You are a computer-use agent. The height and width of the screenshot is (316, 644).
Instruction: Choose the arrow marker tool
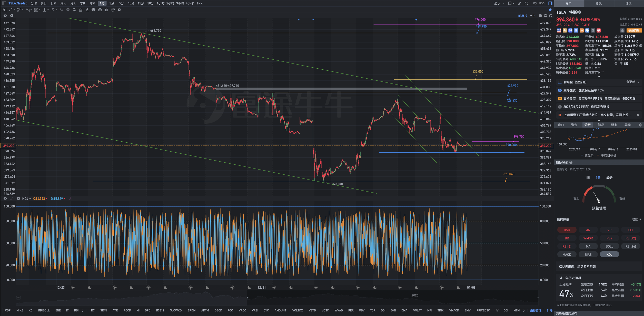pos(53,10)
